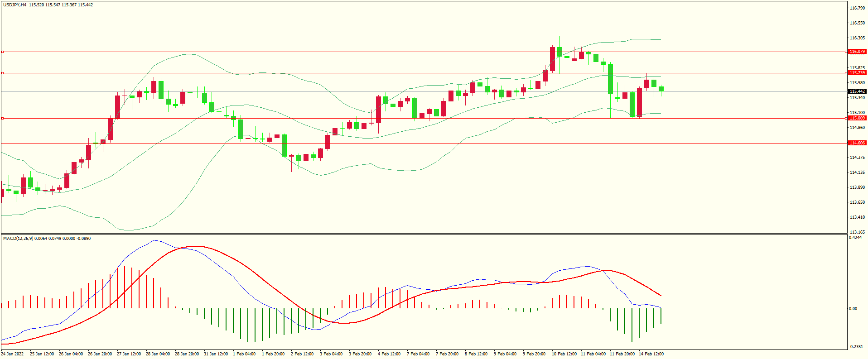Click the 0.00 MACD scale value

tap(853, 309)
